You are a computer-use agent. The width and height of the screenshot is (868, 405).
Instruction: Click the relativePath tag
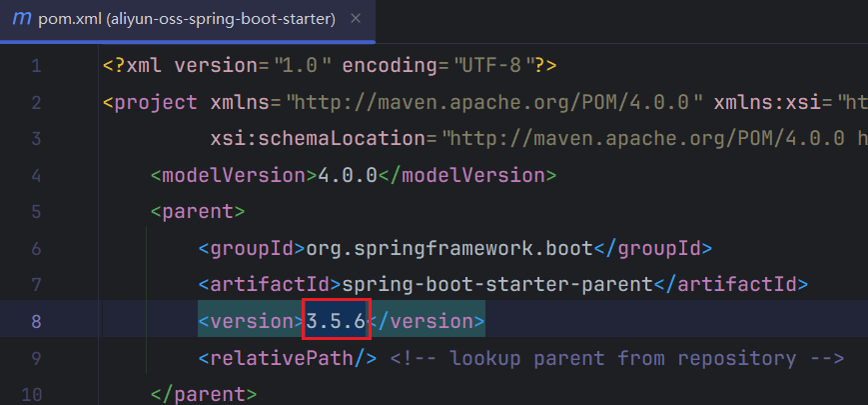[288, 358]
